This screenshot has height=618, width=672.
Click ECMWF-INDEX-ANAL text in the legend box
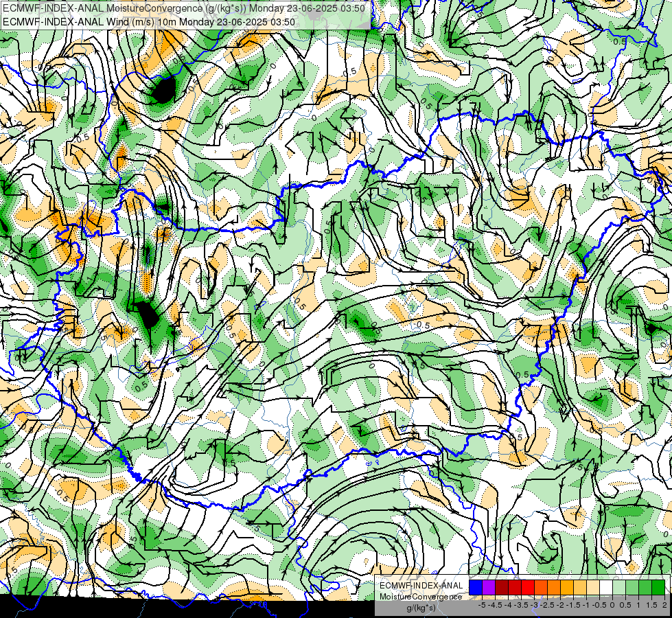pyautogui.click(x=421, y=586)
